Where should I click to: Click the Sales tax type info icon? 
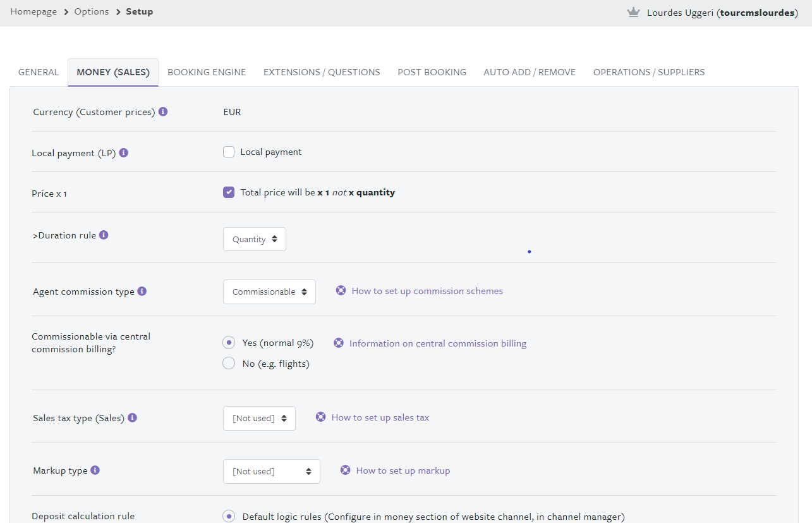point(132,418)
